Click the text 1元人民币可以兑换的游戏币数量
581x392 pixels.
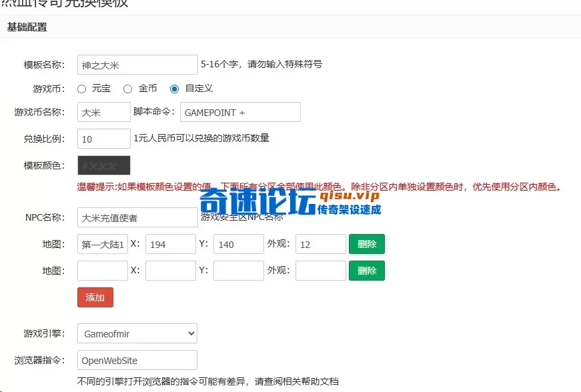click(x=201, y=138)
